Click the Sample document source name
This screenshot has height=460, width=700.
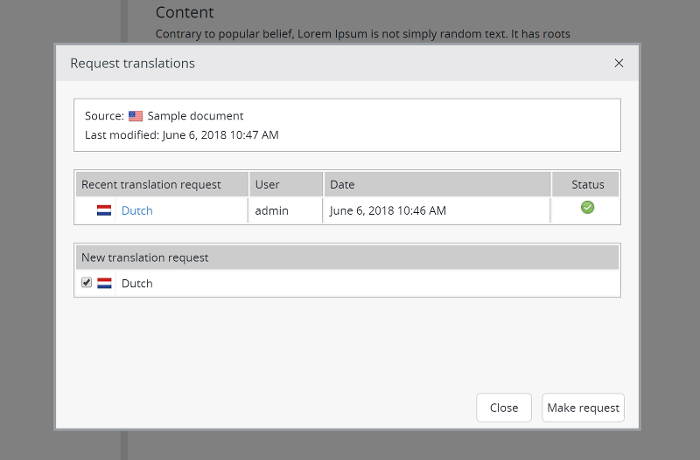[195, 116]
